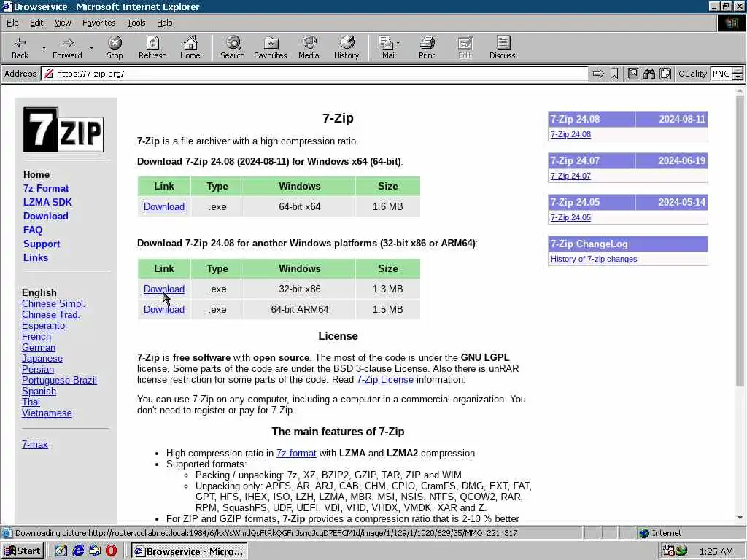Click the framed bookmark image icon
This screenshot has height=560, width=747.
tap(632, 74)
